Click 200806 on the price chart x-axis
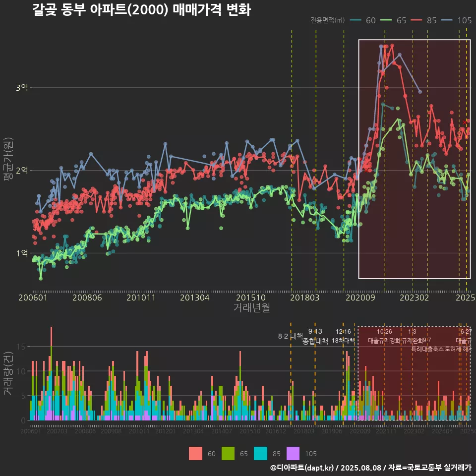 tap(87, 297)
